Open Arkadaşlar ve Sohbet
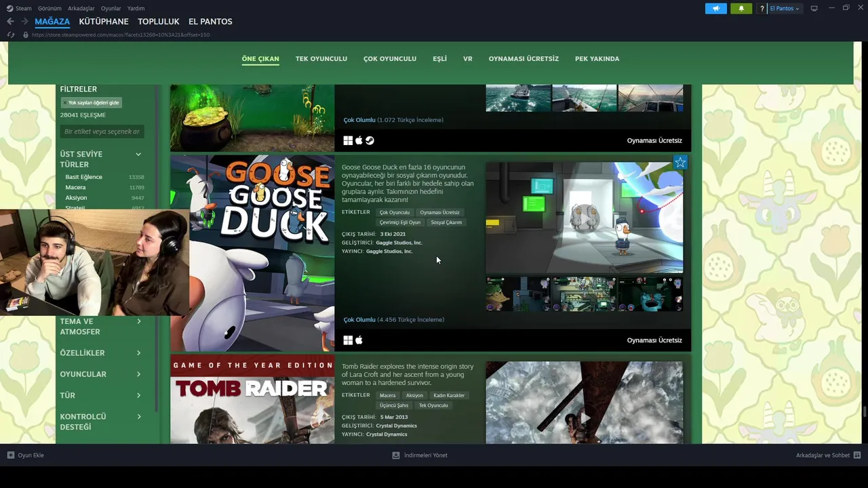 pyautogui.click(x=823, y=455)
